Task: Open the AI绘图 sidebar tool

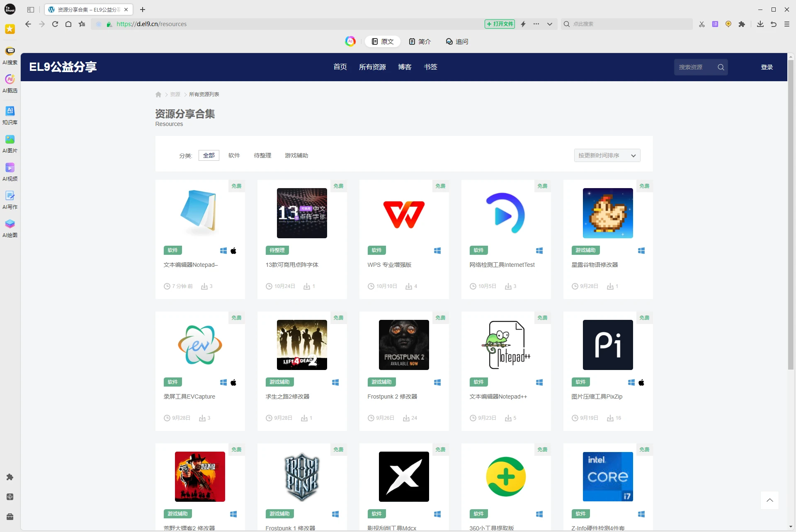Action: coord(10,228)
